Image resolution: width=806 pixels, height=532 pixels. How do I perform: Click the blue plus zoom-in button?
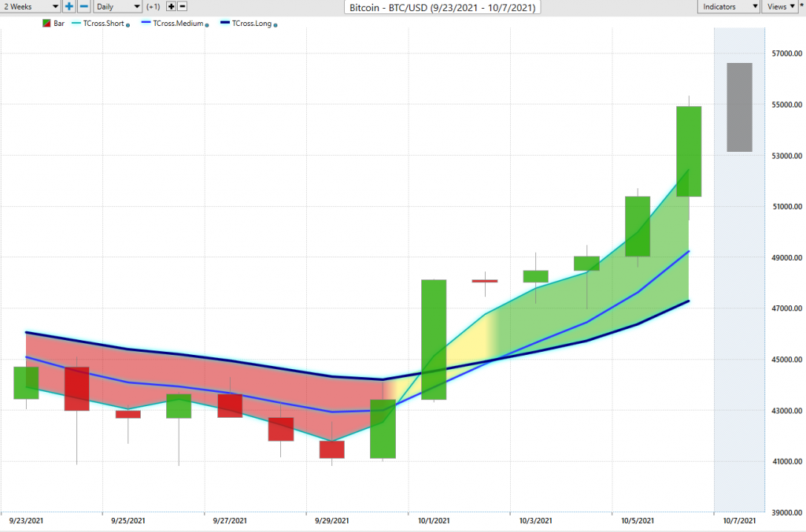[69, 6]
